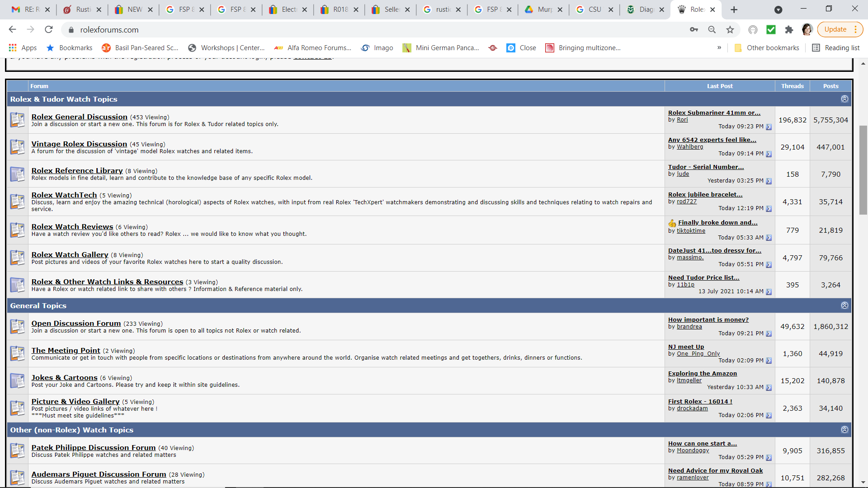Collapse the Rolex & Tudor Watch Topics category
This screenshot has height=488, width=868.
[844, 99]
